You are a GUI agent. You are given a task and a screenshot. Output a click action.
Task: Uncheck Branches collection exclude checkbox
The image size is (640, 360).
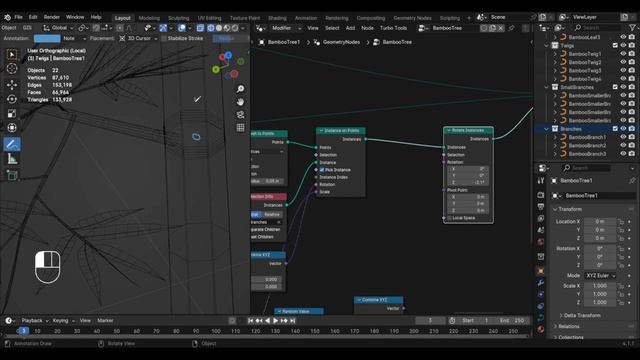615,129
